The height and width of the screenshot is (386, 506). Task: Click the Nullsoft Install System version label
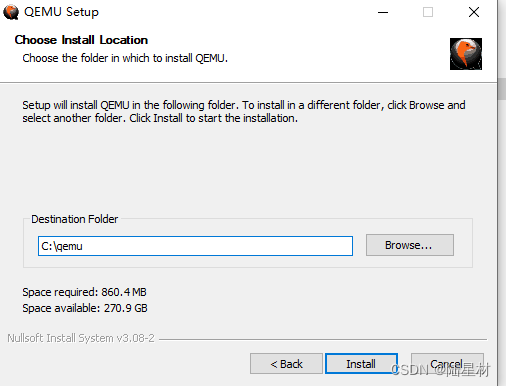[81, 338]
